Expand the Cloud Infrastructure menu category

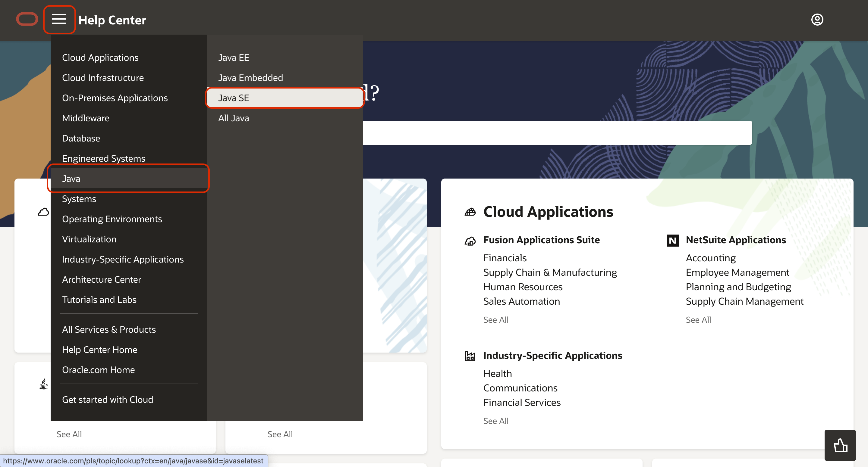pos(103,78)
